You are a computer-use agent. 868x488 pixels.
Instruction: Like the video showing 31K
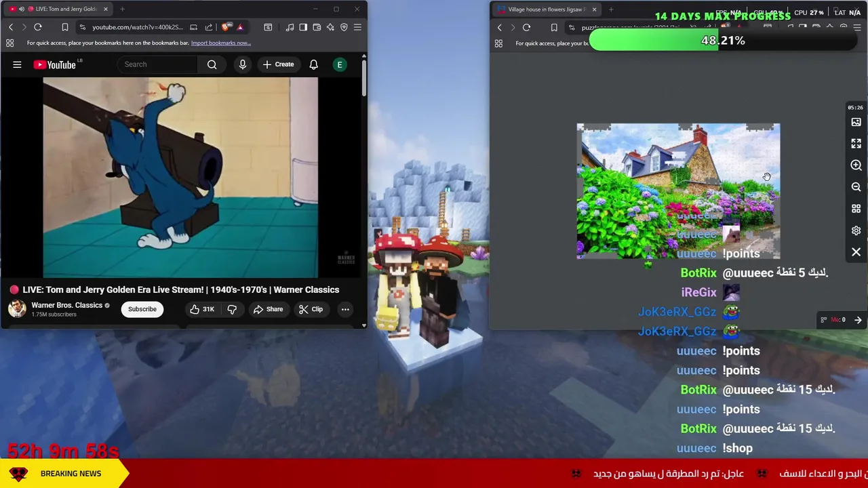click(x=201, y=309)
